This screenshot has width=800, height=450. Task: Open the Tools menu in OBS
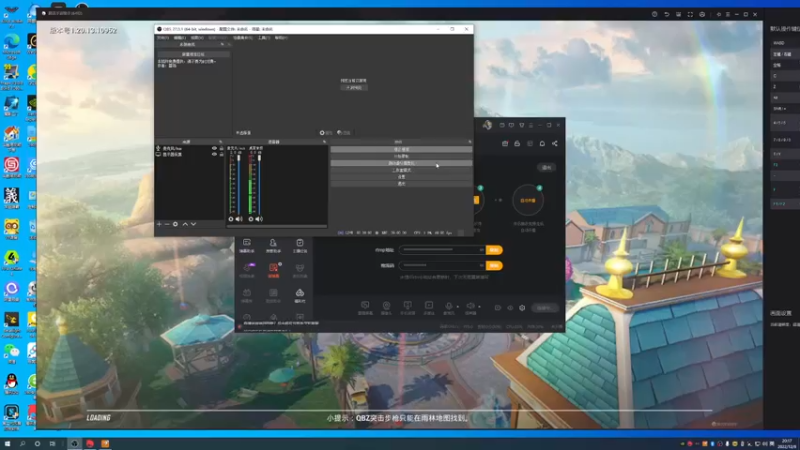point(264,38)
